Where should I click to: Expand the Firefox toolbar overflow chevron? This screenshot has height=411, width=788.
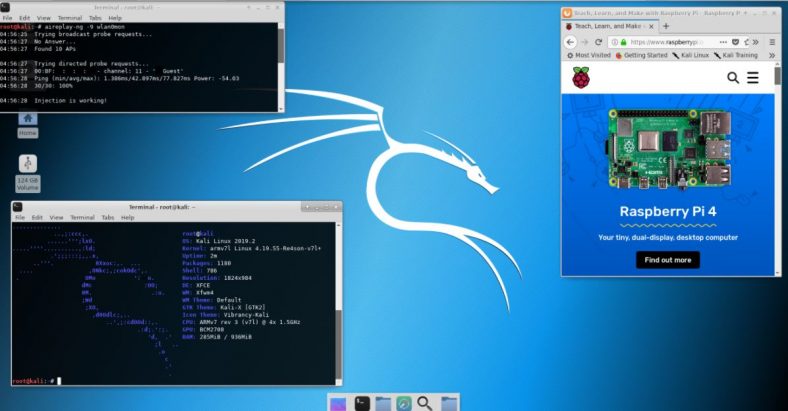tap(755, 42)
